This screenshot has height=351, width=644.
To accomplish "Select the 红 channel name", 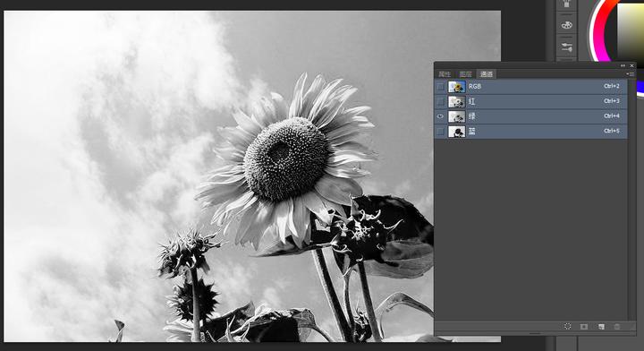I will pyautogui.click(x=472, y=101).
